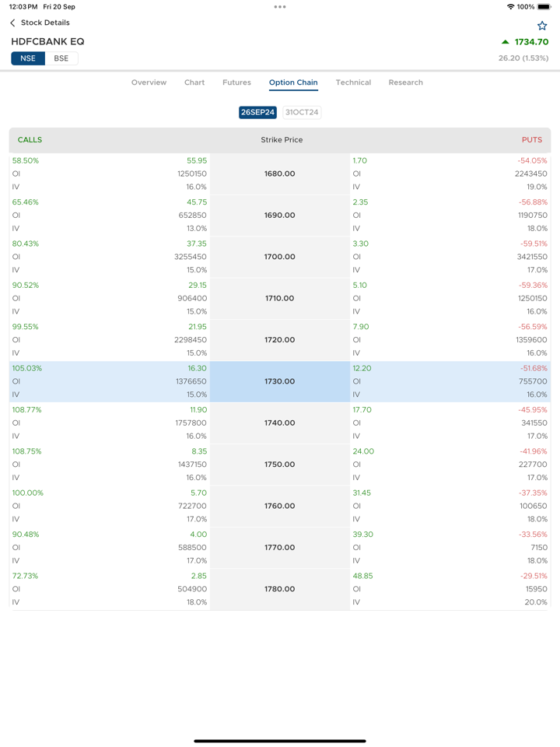The height and width of the screenshot is (747, 560).
Task: Tap the green price-up triangle indicator
Action: [506, 42]
